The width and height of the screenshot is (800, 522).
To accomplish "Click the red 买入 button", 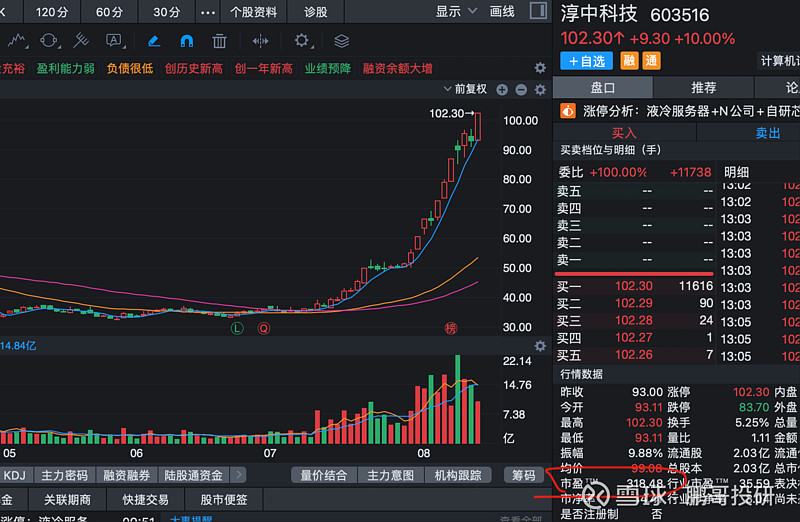I will (624, 133).
